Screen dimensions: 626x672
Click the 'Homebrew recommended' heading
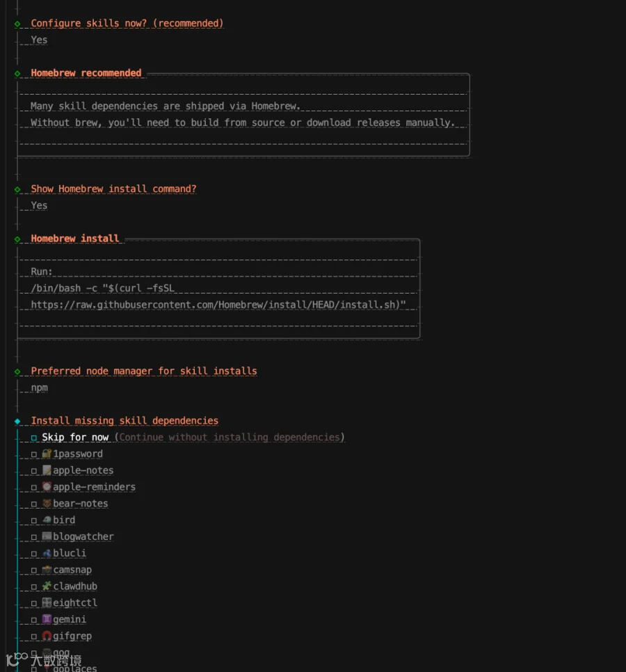point(86,73)
